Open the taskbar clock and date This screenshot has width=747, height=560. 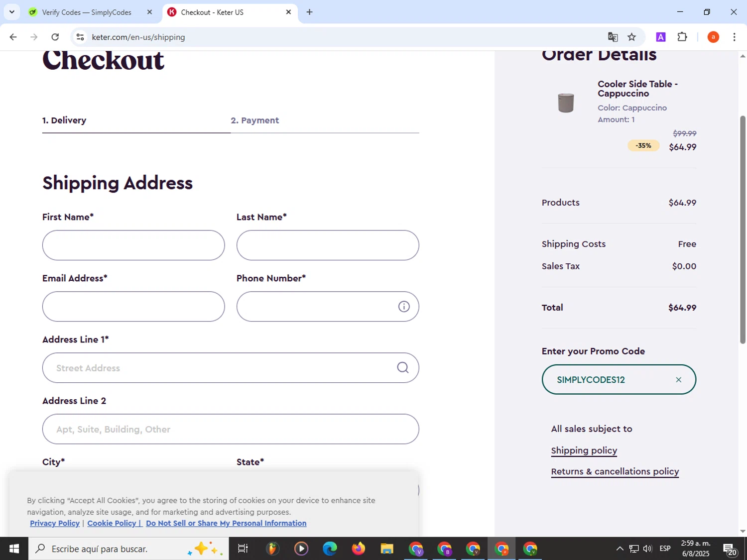pyautogui.click(x=696, y=549)
